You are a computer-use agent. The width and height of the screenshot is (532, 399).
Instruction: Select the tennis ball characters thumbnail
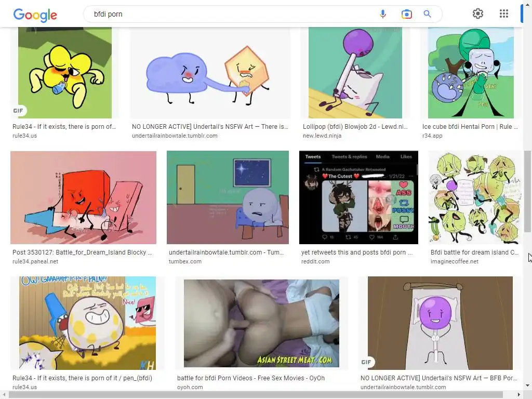[474, 197]
